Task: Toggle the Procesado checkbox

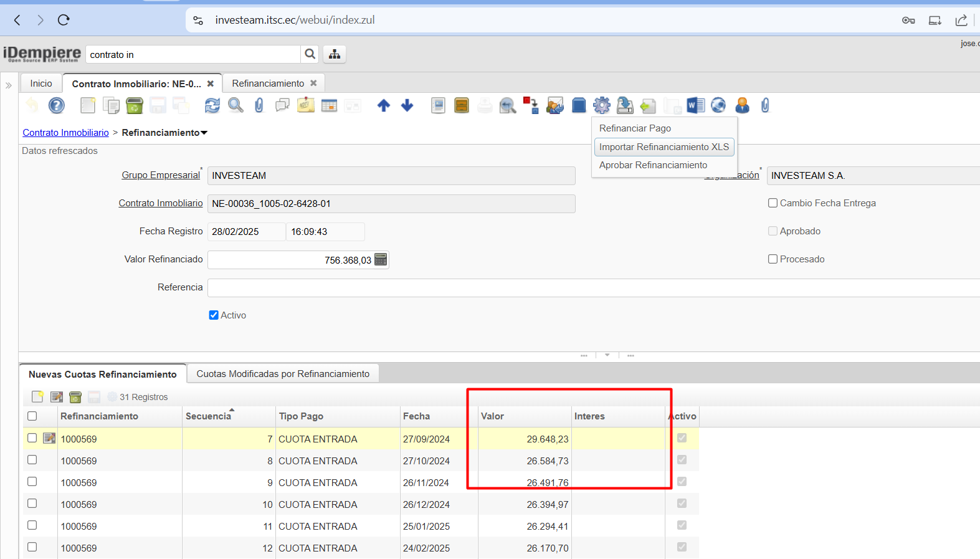Action: point(773,259)
